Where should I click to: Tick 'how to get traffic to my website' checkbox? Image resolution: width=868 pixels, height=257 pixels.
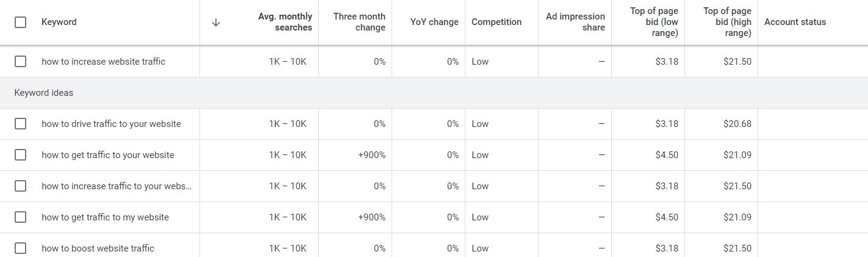pos(20,217)
